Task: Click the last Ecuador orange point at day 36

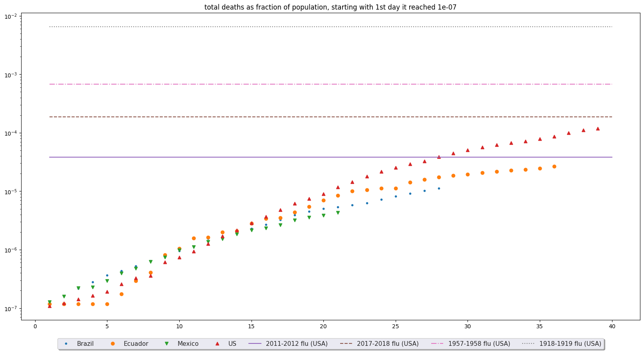Action: 554,166
